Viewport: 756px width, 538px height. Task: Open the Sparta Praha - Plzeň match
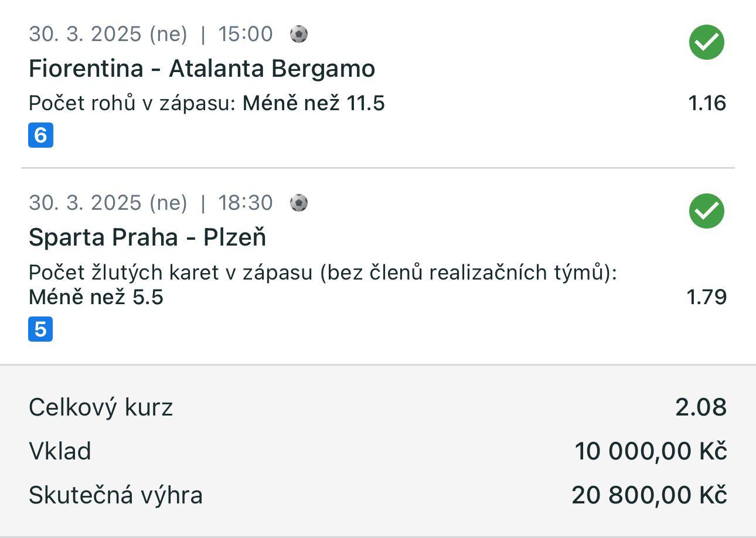(147, 237)
